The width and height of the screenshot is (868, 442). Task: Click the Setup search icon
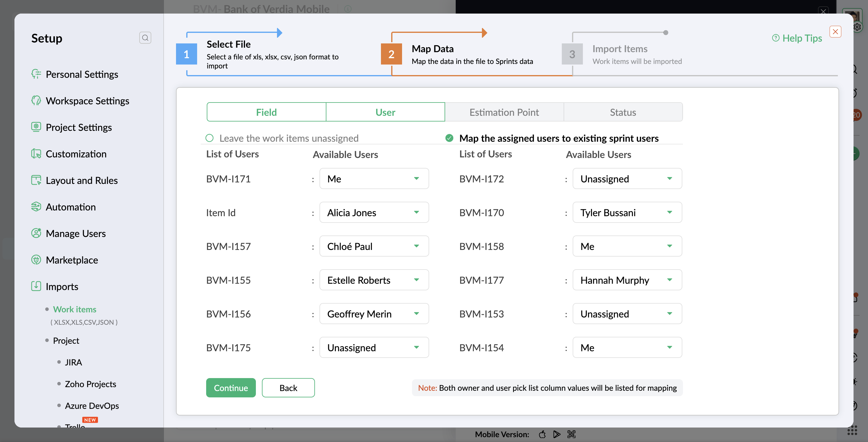point(145,38)
